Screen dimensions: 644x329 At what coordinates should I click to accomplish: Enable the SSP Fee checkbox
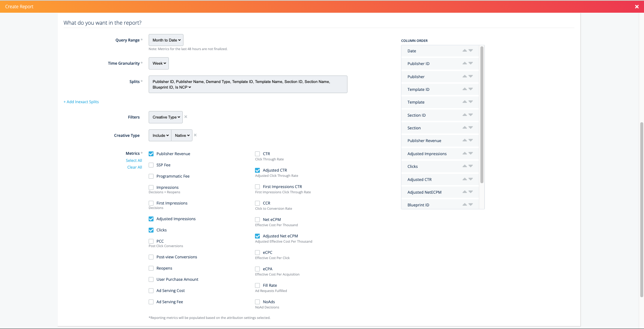coord(151,165)
